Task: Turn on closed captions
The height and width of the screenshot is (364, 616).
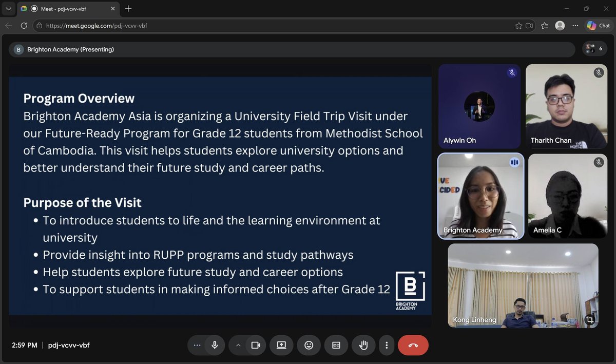Action: coord(336,345)
